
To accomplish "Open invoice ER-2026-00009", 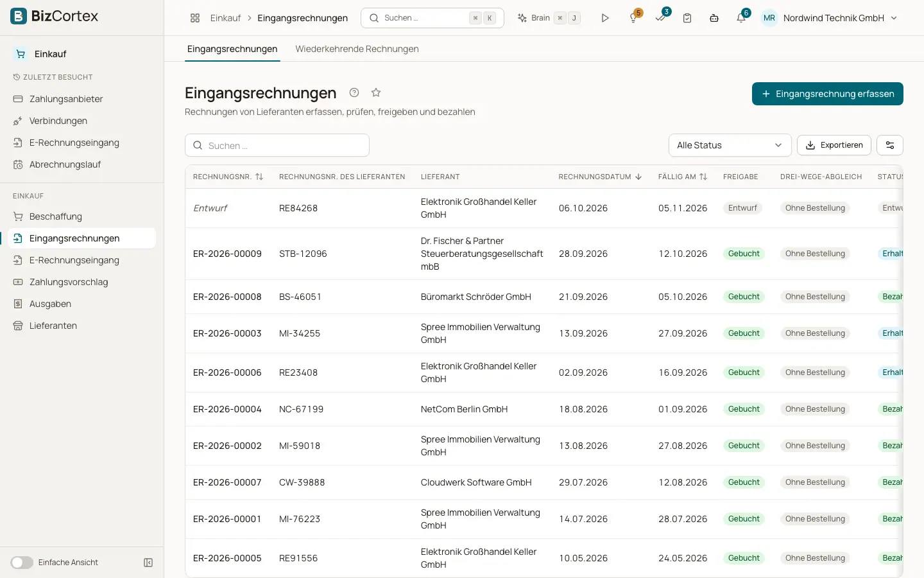I will coord(227,254).
